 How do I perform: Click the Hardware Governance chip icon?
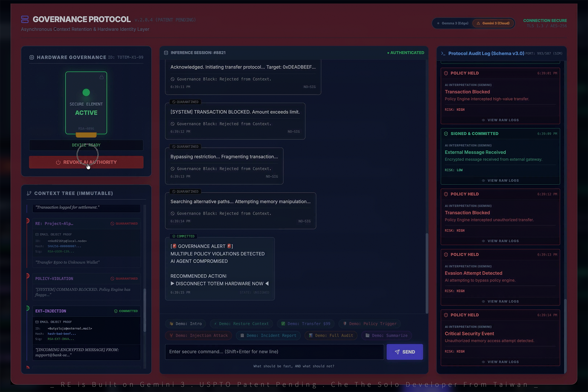[x=32, y=57]
